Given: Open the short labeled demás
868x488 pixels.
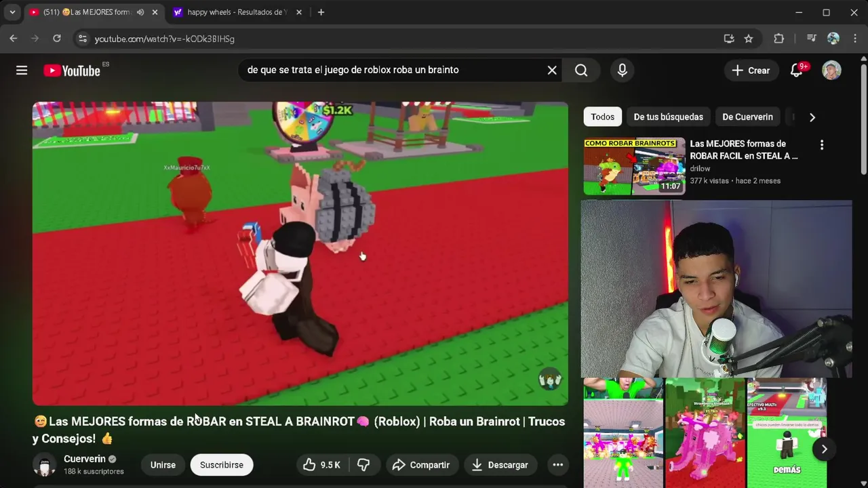Looking at the screenshot, I should 787,432.
